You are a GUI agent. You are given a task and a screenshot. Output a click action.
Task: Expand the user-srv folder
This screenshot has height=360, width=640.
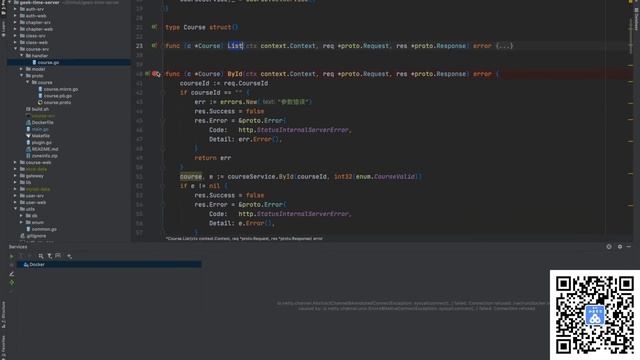coord(15,196)
